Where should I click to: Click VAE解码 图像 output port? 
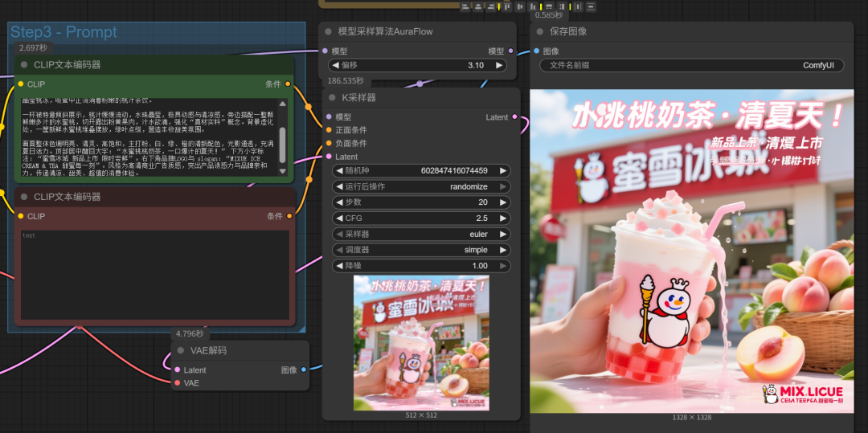(x=303, y=370)
